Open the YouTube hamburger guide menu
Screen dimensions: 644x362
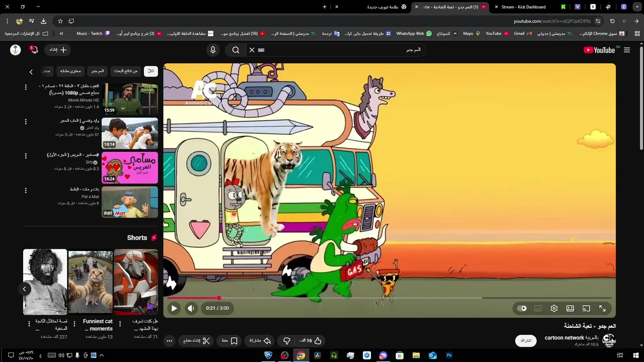(x=627, y=50)
